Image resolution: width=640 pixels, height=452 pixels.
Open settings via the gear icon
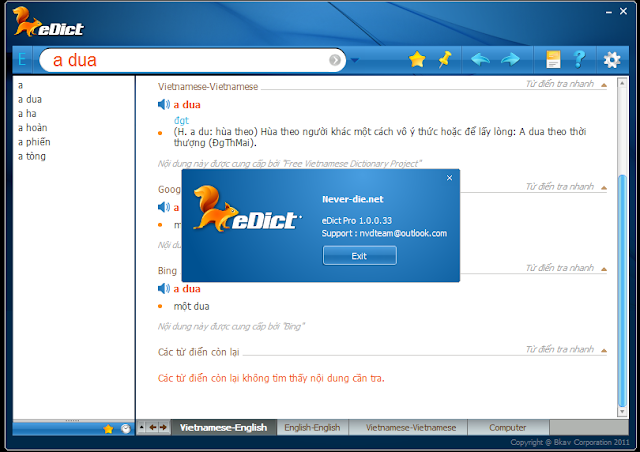tap(612, 60)
